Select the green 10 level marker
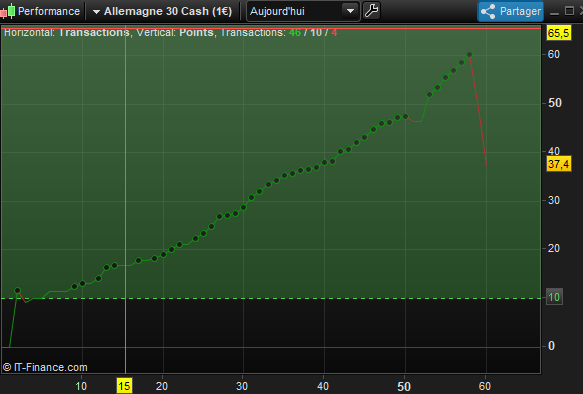 pos(554,297)
